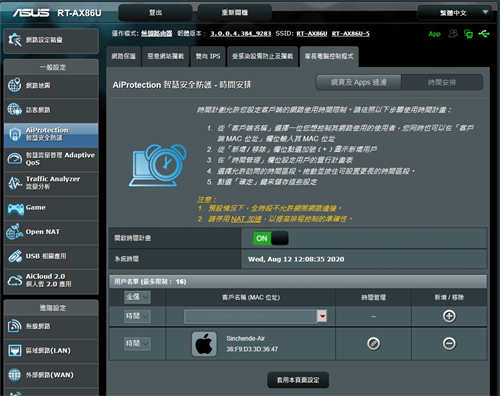
Task: Click system time Wed, Aug 12 12:08:35 2020
Action: pyautogui.click(x=296, y=259)
